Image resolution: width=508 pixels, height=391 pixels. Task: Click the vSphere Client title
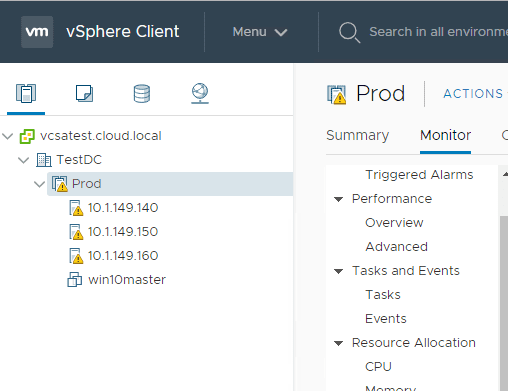[123, 32]
